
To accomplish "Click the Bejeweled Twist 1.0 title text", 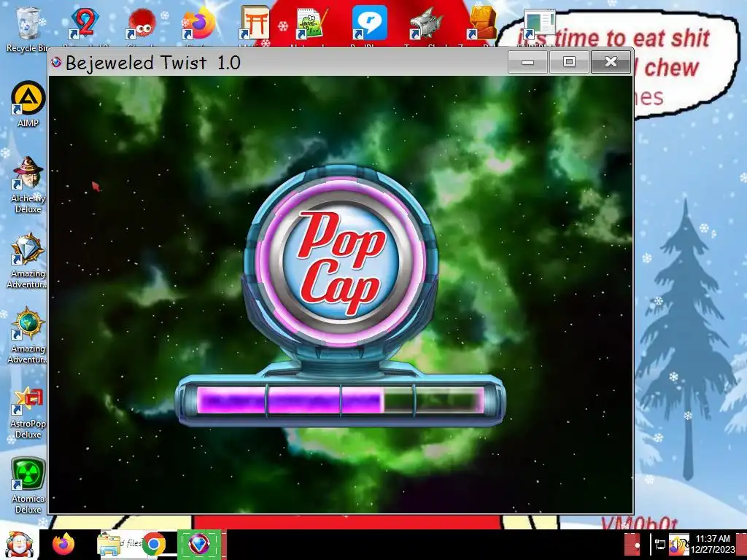I will click(153, 63).
